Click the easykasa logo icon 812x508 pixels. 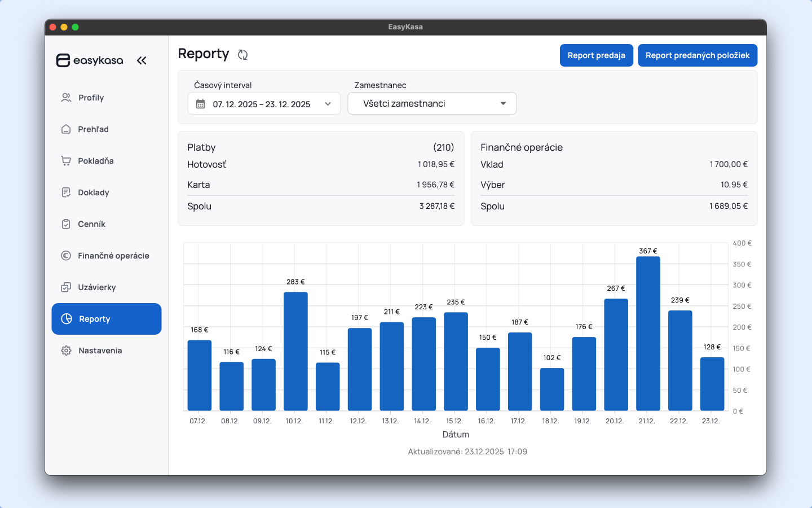pos(63,60)
